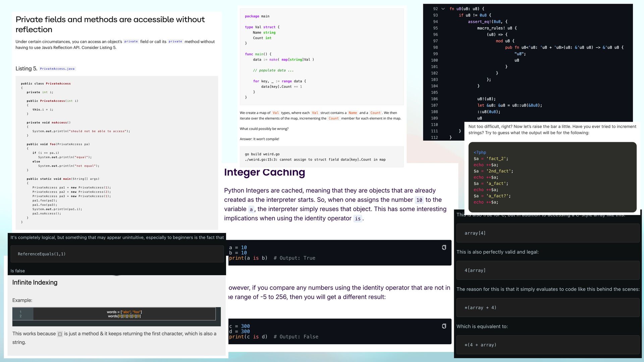The width and height of the screenshot is (644, 362).
Task: Click the array[4] code block
Action: [547, 233]
